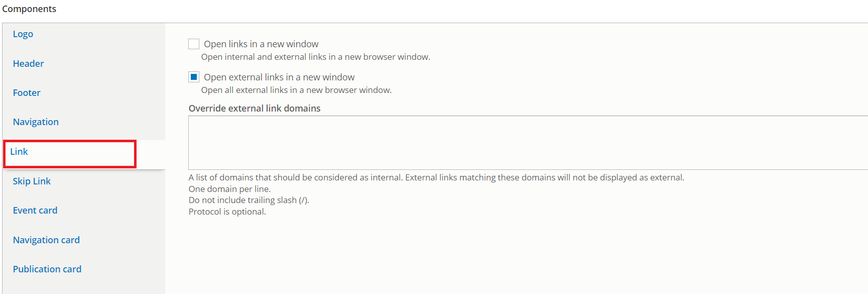Click the trailing slash instruction line
The height and width of the screenshot is (294, 868).
249,200
